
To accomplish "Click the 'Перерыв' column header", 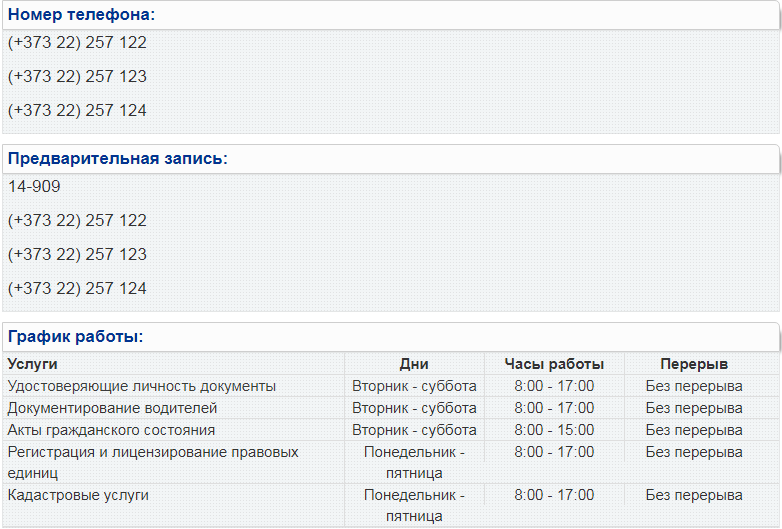I will coord(694,364).
